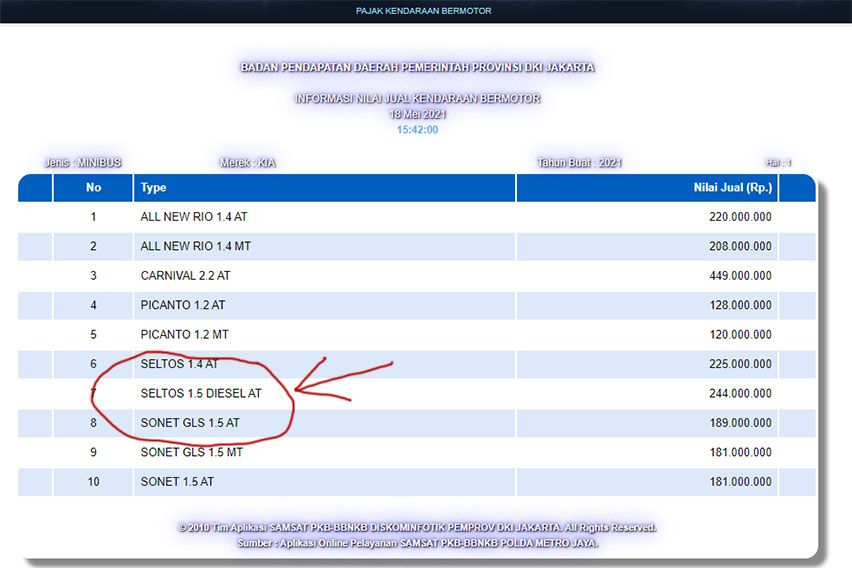Click the CARNIVAL 2.2 AT type cell

click(185, 275)
